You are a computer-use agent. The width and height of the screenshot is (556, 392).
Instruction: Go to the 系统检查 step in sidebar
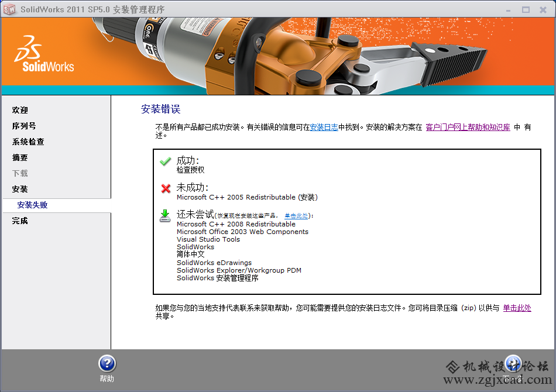tap(28, 142)
